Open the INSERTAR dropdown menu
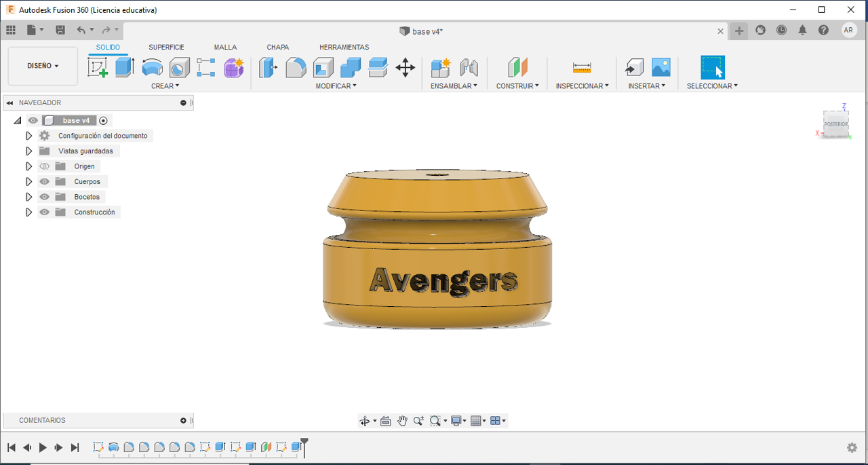 647,86
